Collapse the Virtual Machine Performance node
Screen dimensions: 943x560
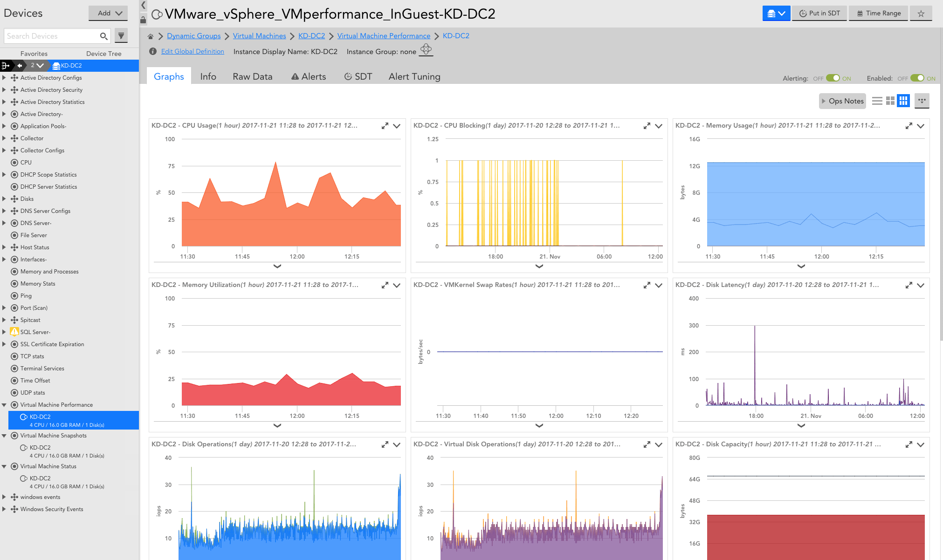click(4, 405)
